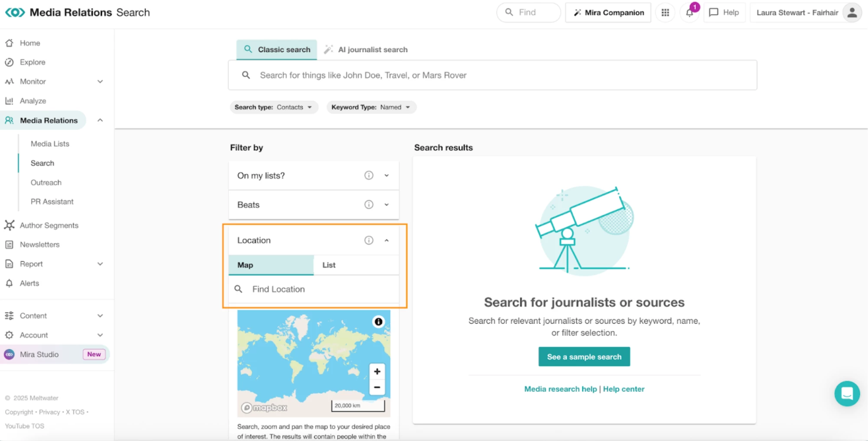
Task: Focus the Find Location field
Action: pyautogui.click(x=314, y=289)
